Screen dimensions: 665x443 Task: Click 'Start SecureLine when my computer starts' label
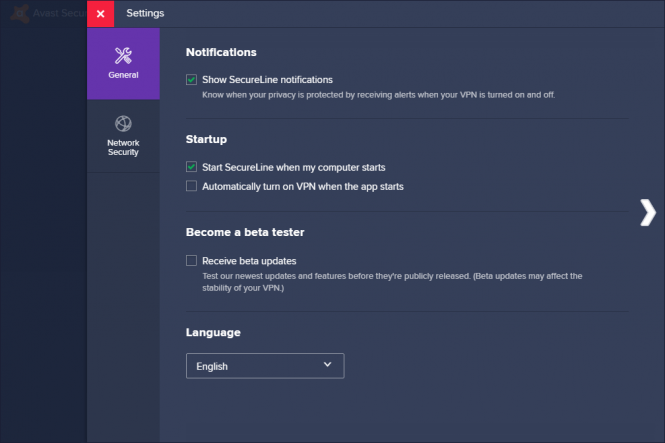(x=293, y=167)
